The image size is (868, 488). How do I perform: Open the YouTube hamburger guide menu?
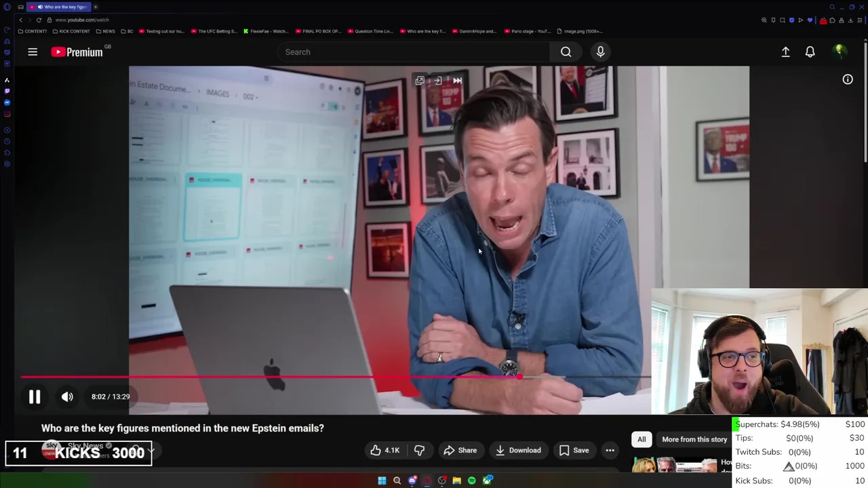33,52
